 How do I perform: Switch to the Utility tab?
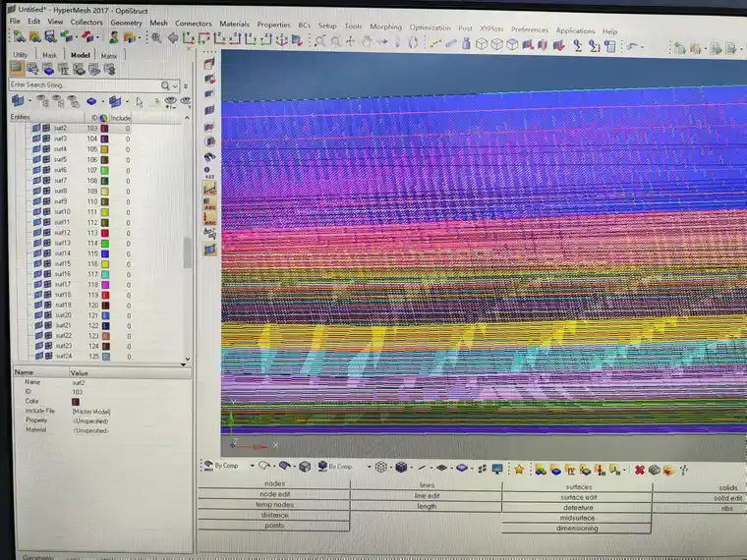click(x=20, y=55)
